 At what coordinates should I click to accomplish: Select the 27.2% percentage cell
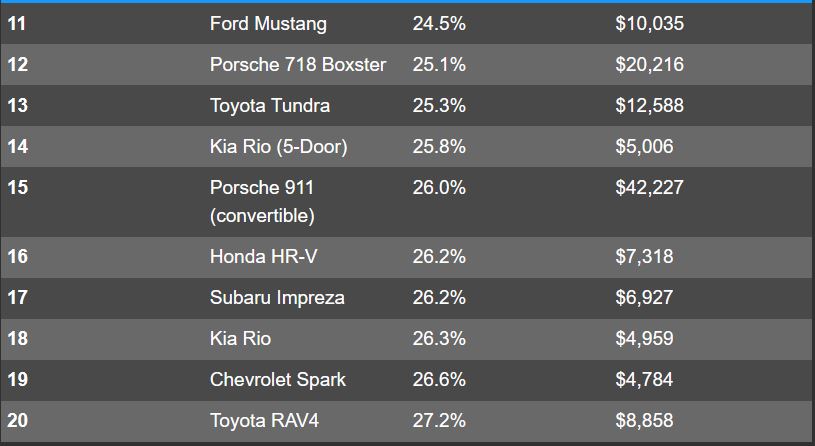click(x=439, y=421)
